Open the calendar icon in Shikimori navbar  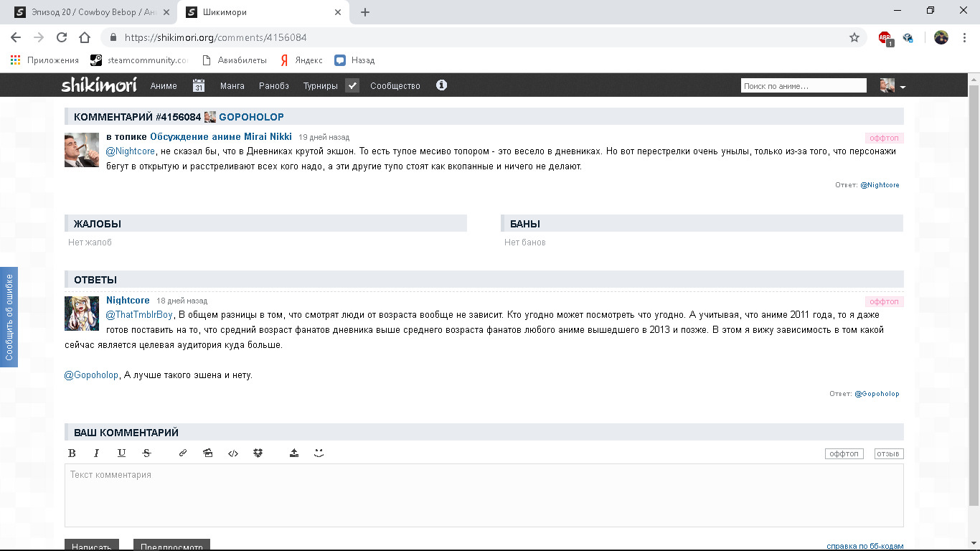[x=199, y=85]
